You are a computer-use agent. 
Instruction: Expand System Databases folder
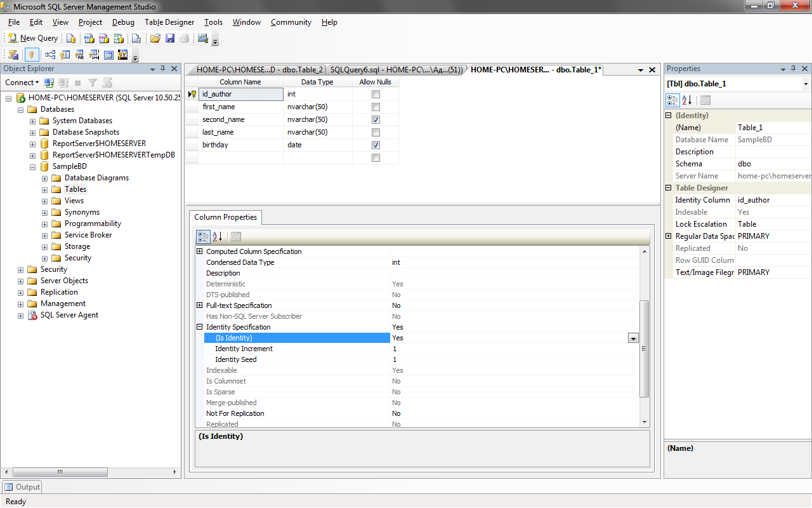[x=32, y=121]
